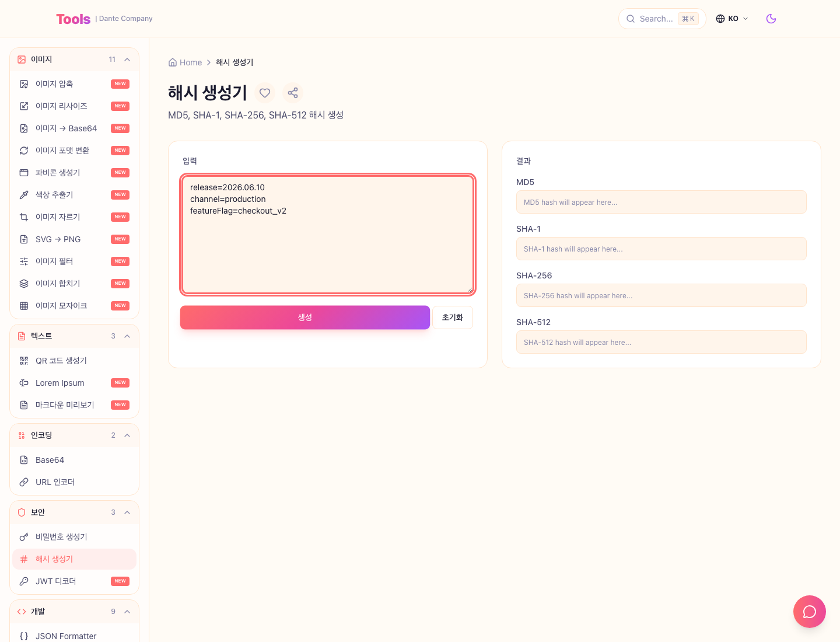This screenshot has width=840, height=642.
Task: Open the JSON Formatter text label
Action: click(x=66, y=636)
